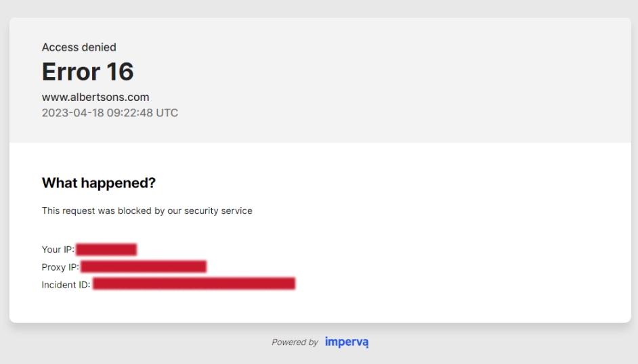The width and height of the screenshot is (638, 364).
Task: Click the redacted Your IP value
Action: [x=106, y=250]
